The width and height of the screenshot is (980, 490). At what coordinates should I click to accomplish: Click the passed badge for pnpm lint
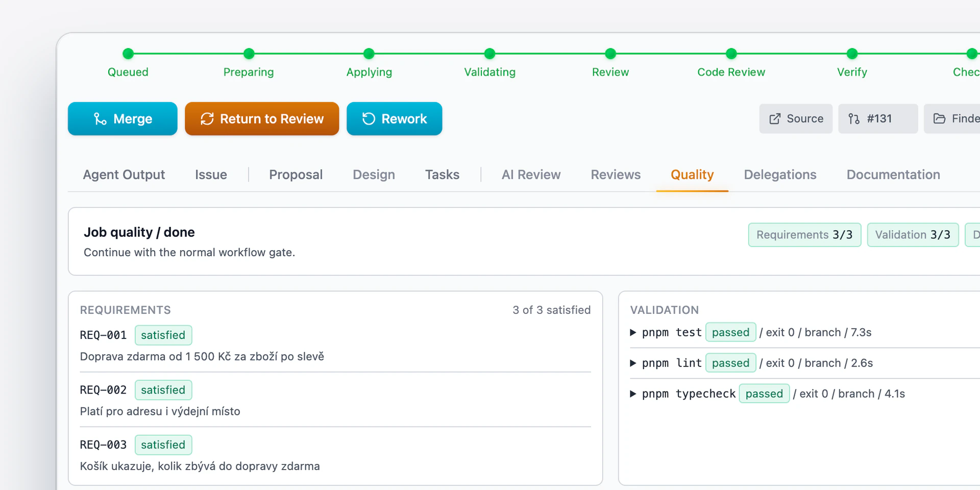pos(731,363)
